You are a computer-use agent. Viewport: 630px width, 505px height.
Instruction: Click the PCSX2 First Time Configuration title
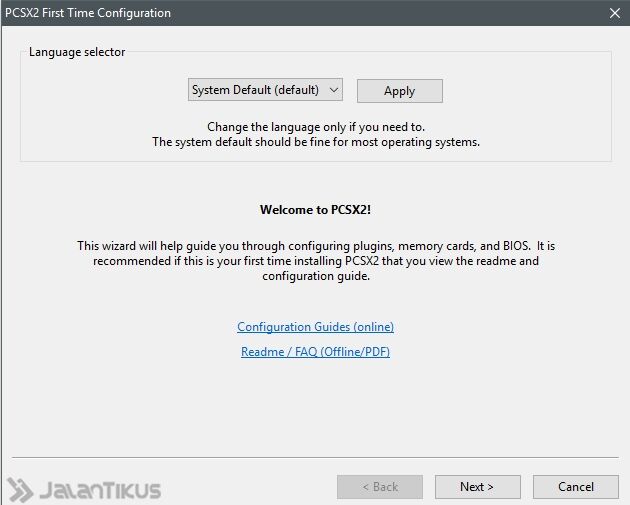88,13
